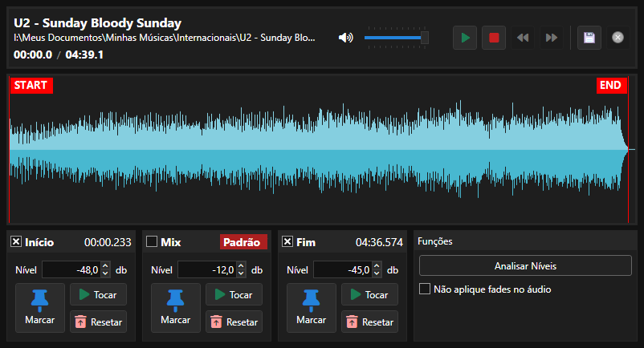
Task: Click the Marcar pin button under Fim
Action: [312, 308]
